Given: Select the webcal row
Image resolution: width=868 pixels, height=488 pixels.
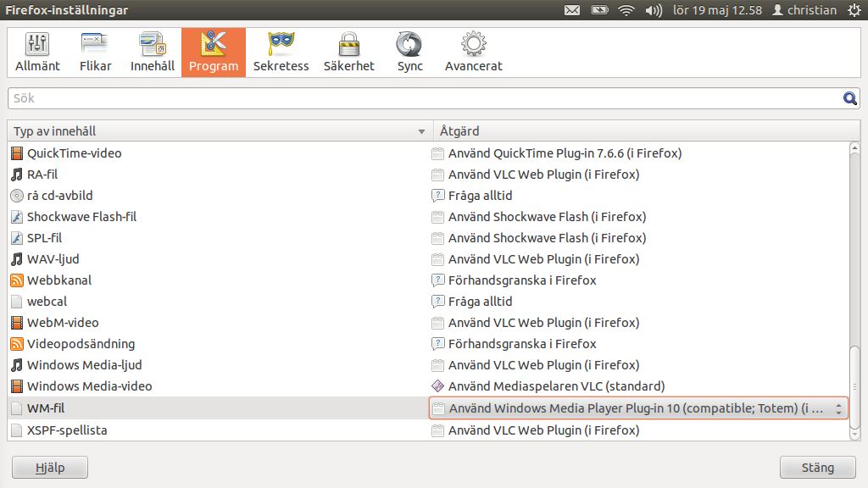Looking at the screenshot, I should [428, 302].
